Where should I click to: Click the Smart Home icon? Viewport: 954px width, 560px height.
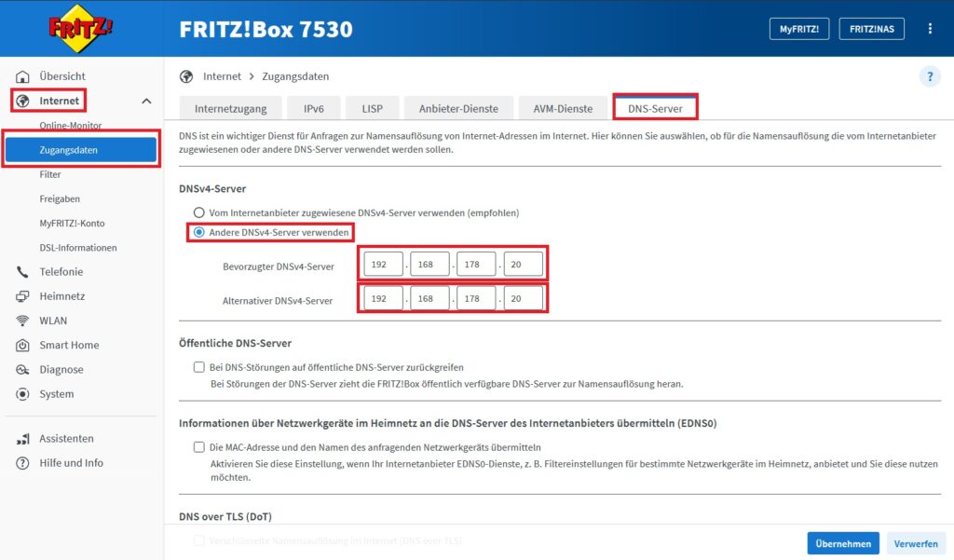click(22, 345)
